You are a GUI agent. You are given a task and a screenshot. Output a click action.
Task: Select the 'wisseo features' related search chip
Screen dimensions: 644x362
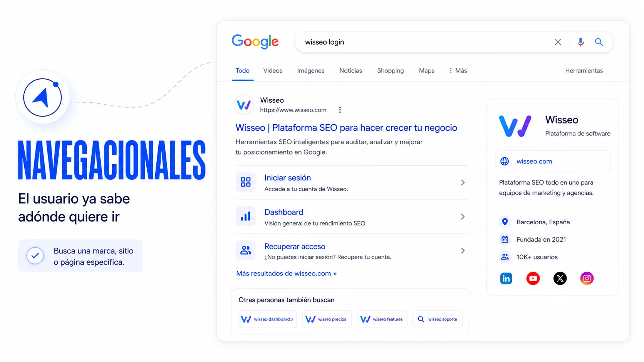click(x=382, y=319)
